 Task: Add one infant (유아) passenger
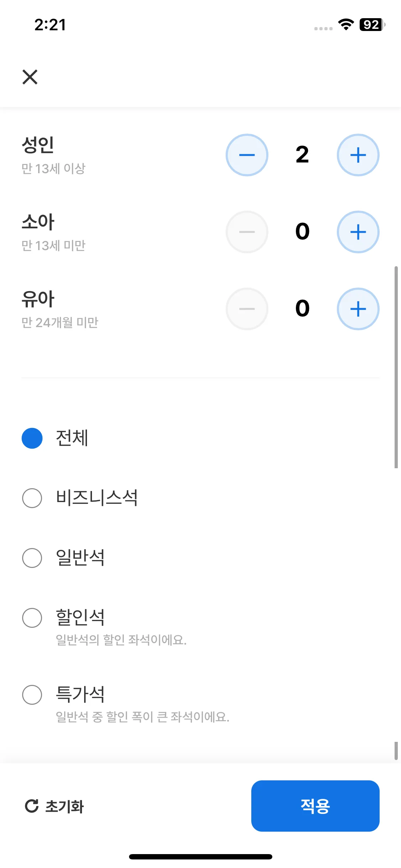[x=358, y=309]
